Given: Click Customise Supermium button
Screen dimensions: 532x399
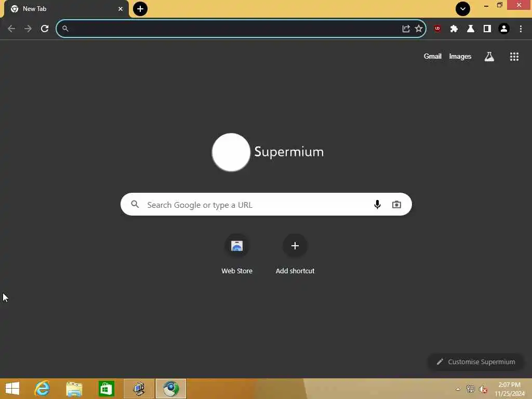Looking at the screenshot, I should [x=476, y=362].
